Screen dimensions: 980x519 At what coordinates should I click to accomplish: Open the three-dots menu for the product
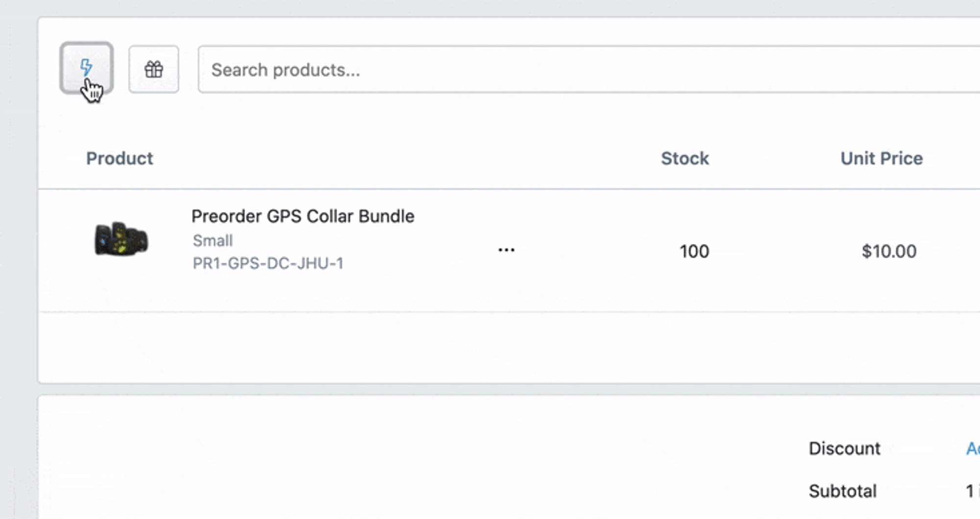tap(506, 250)
